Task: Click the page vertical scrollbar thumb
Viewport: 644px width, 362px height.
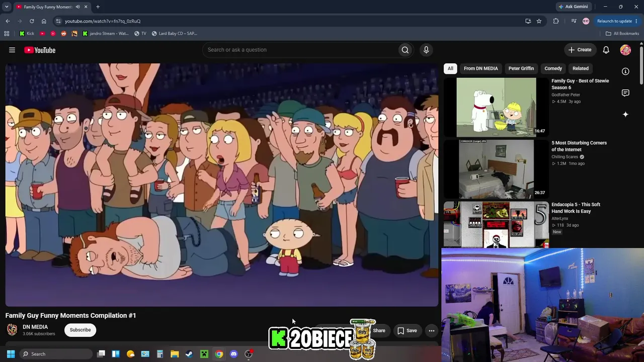Action: click(641, 64)
